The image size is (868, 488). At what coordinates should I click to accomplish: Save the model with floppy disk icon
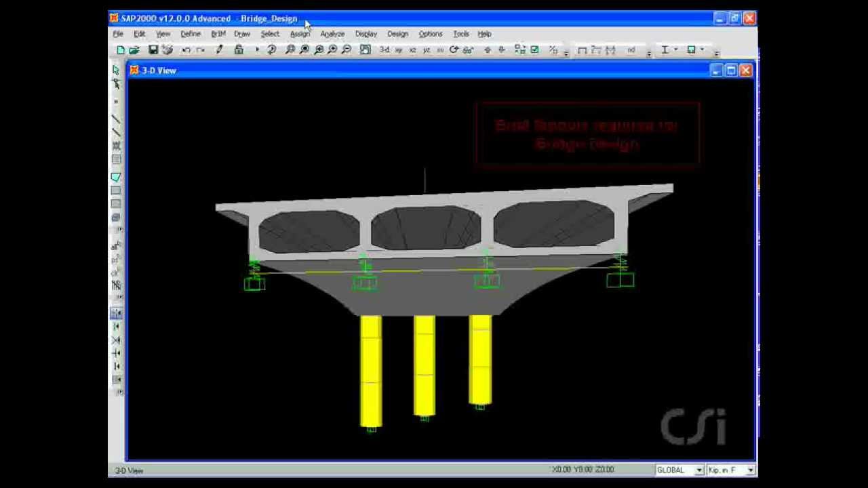(153, 50)
